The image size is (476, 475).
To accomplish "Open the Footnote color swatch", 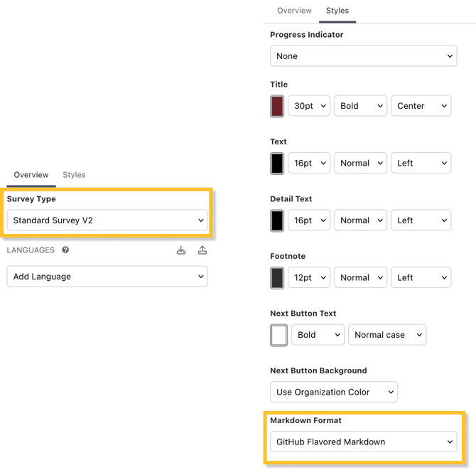I will [x=278, y=277].
